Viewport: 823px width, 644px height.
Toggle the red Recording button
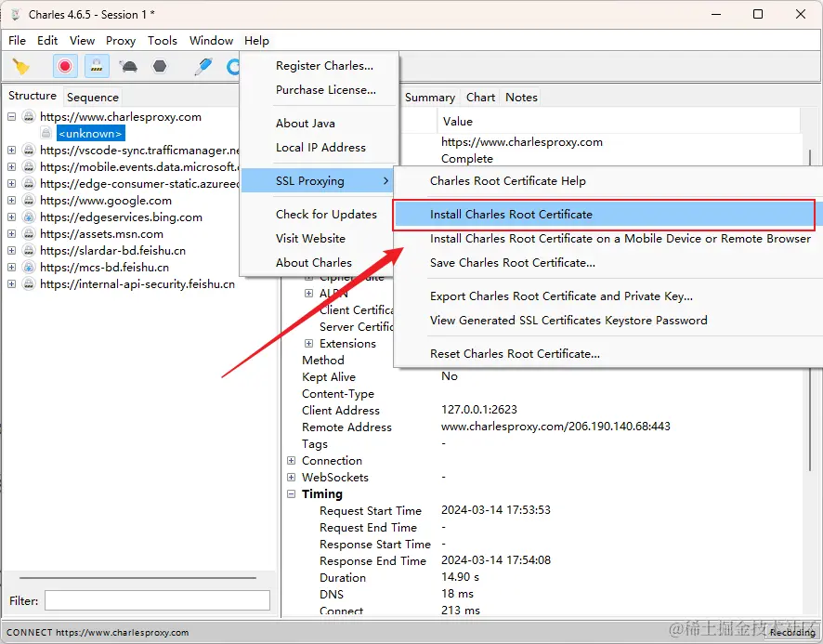pos(65,67)
